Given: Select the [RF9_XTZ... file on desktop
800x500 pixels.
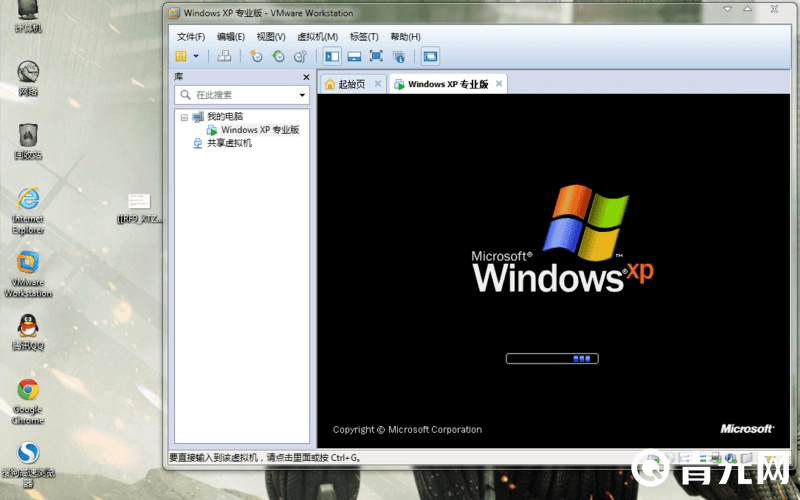Looking at the screenshot, I should pyautogui.click(x=139, y=208).
